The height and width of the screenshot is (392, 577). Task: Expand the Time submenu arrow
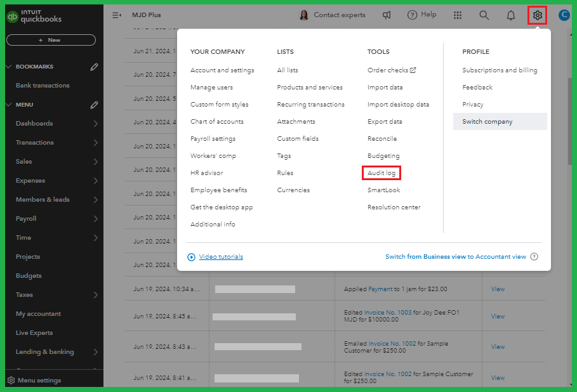click(x=96, y=238)
